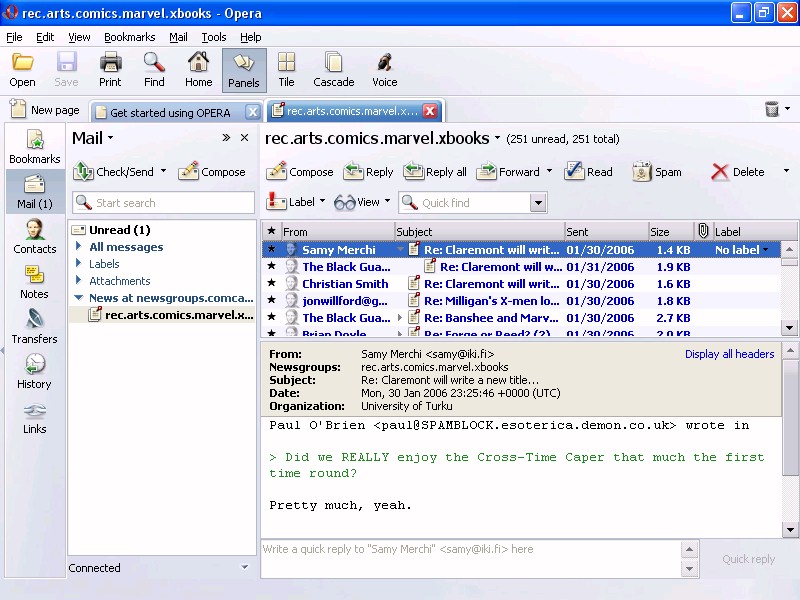
Task: Click the Start search field
Action: (172, 203)
